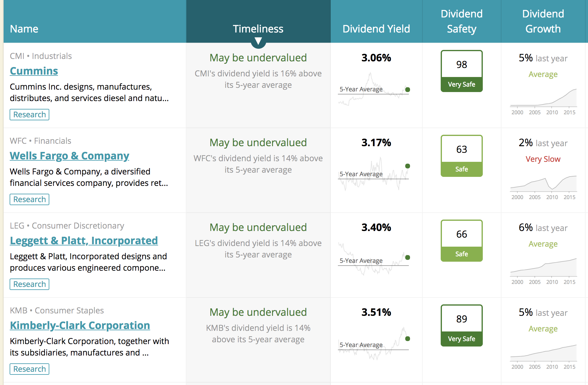
Task: Open Leggett & Platt, Incorporated link
Action: click(84, 241)
